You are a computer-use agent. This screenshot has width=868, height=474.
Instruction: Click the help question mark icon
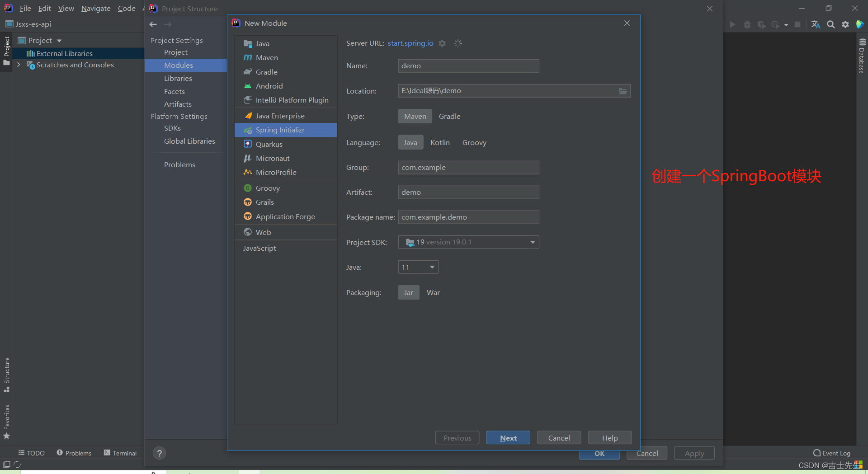[159, 453]
